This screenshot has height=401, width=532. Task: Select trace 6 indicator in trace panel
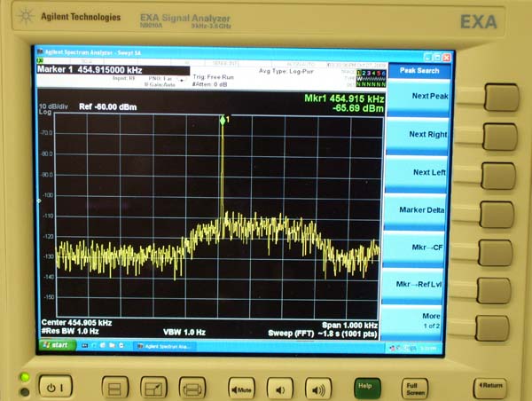[x=384, y=73]
